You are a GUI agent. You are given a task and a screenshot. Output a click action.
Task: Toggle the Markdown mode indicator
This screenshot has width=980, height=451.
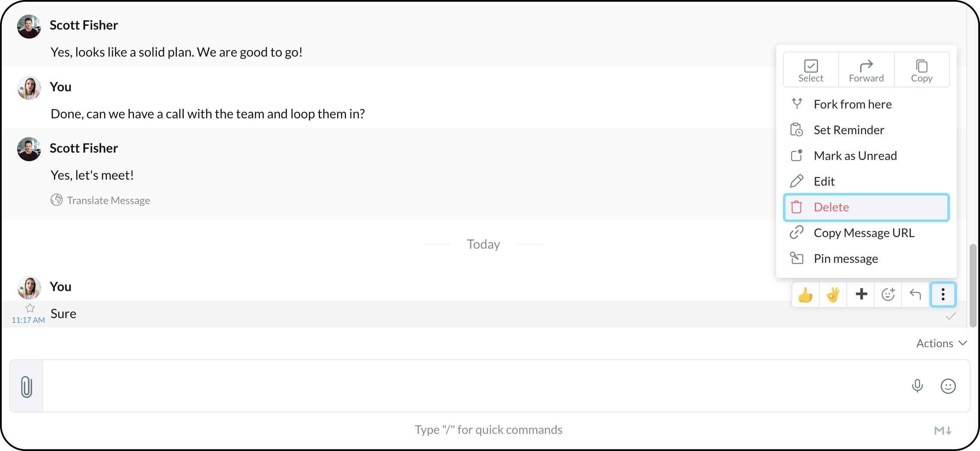pyautogui.click(x=943, y=430)
